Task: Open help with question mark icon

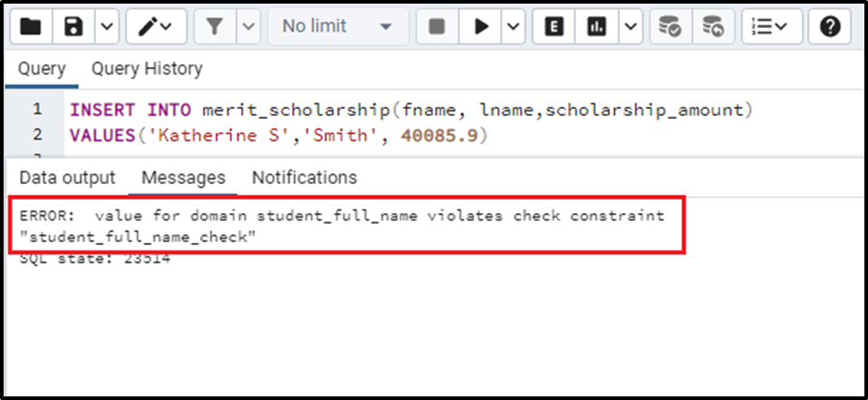Action: pyautogui.click(x=830, y=26)
